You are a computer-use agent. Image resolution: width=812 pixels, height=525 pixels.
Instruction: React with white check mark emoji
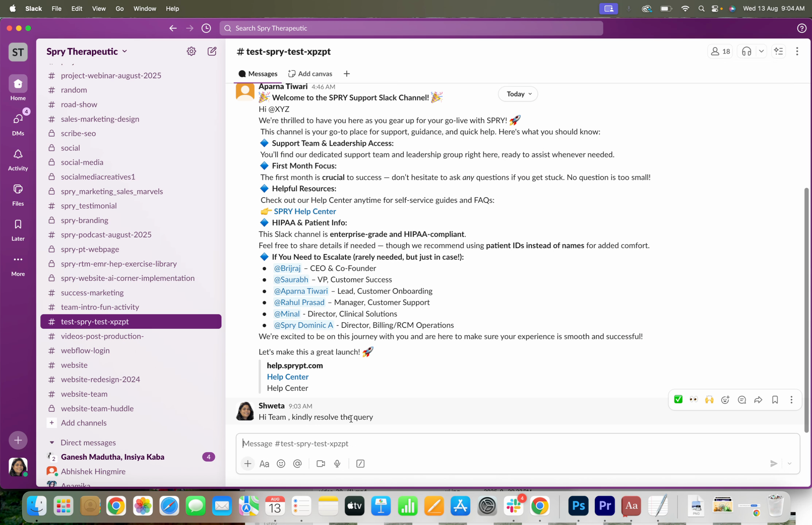coord(678,400)
